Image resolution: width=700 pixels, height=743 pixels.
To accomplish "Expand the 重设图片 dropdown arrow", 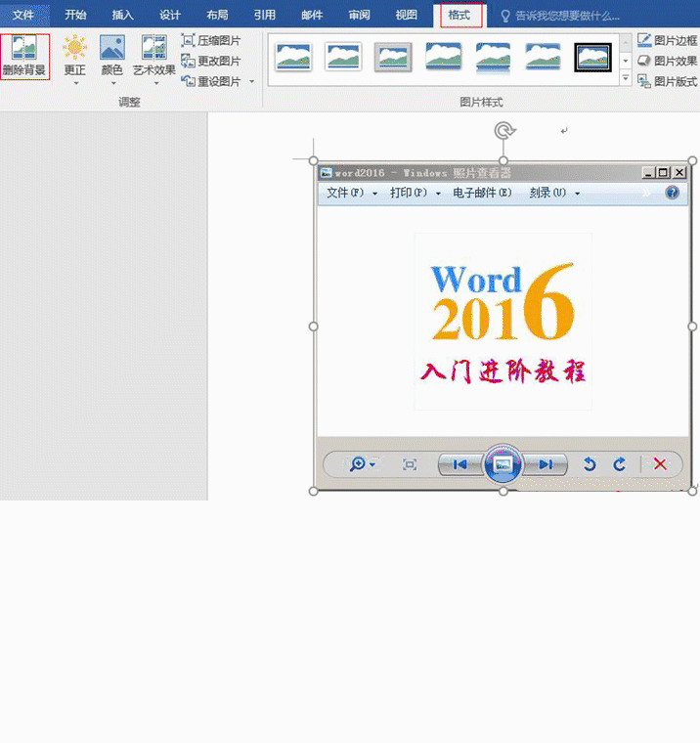I will coord(251,81).
